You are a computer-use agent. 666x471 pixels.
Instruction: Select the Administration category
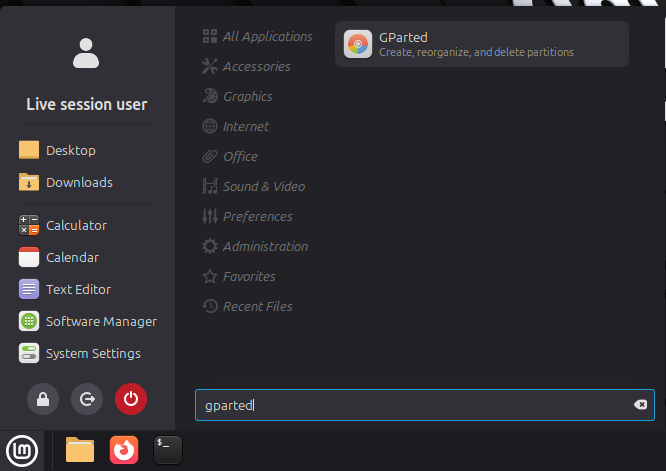point(255,246)
